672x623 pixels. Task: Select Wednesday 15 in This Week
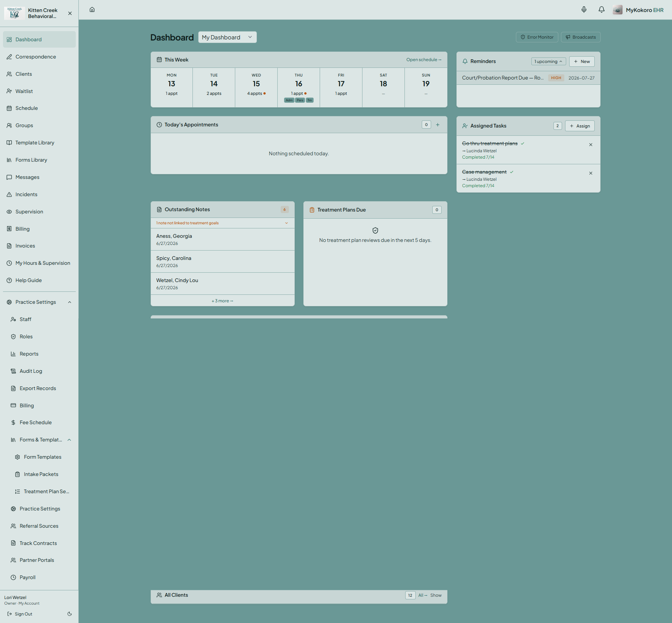click(256, 87)
